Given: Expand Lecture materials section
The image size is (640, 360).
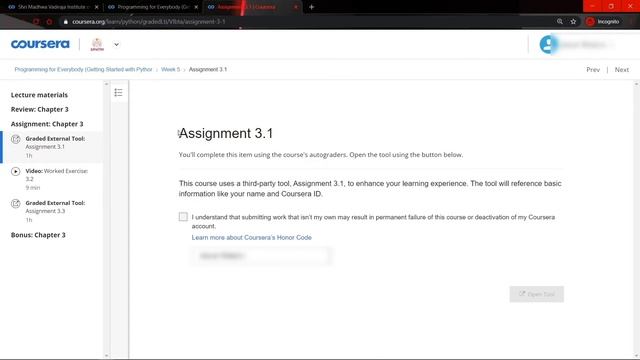Looking at the screenshot, I should pyautogui.click(x=39, y=95).
